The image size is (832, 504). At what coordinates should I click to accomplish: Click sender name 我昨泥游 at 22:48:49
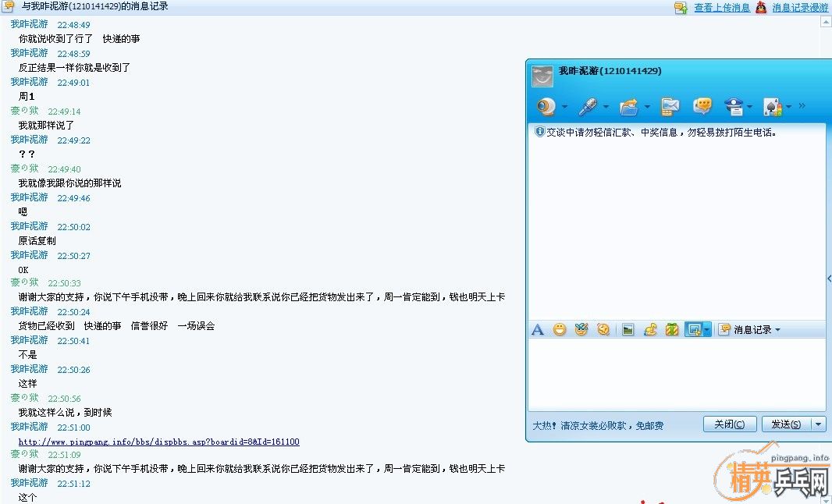click(29, 24)
